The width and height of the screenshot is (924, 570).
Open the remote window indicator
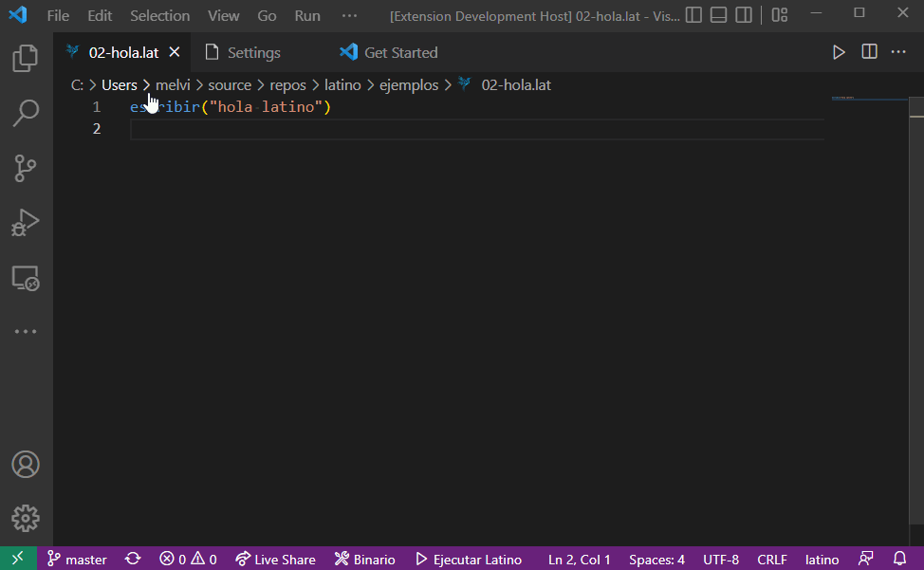pos(18,559)
